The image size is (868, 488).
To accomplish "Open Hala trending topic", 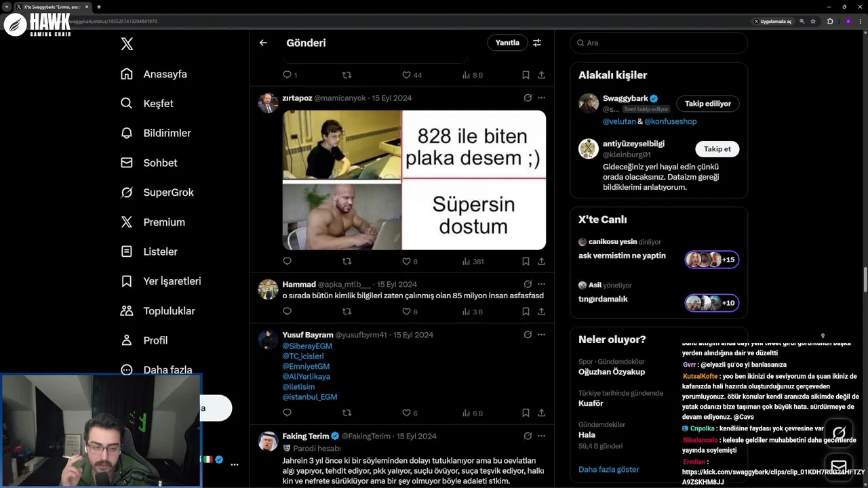I will click(x=587, y=435).
